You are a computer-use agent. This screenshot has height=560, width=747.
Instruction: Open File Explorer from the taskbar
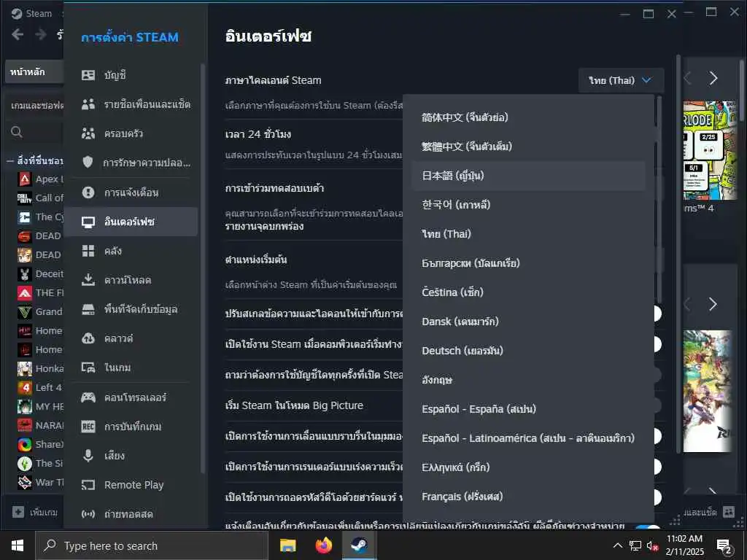(x=287, y=545)
